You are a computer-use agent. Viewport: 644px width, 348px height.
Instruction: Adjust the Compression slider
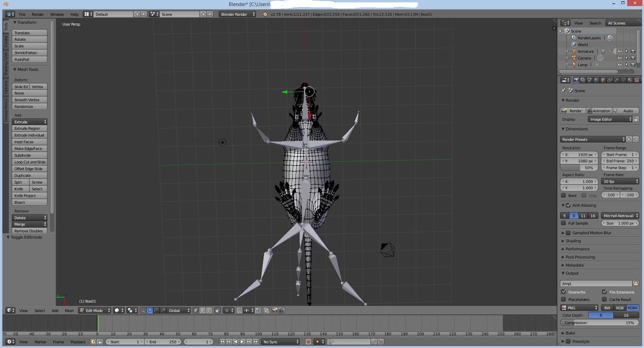599,323
